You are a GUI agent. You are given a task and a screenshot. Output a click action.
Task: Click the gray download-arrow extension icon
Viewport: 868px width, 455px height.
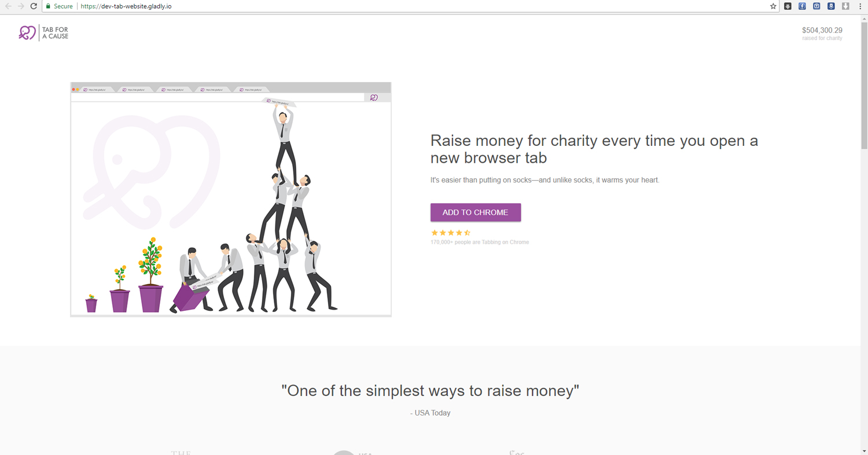(845, 6)
